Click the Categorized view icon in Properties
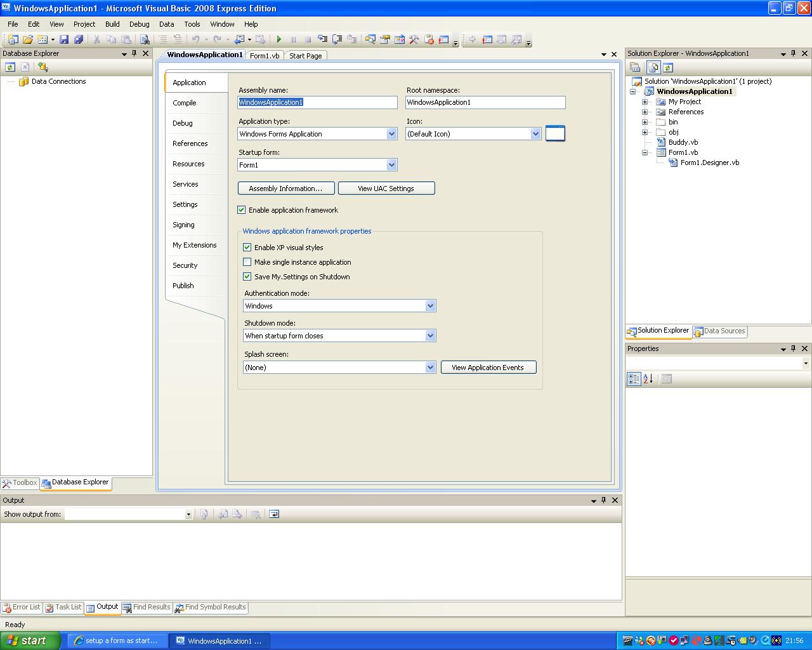812x650 pixels. point(634,379)
